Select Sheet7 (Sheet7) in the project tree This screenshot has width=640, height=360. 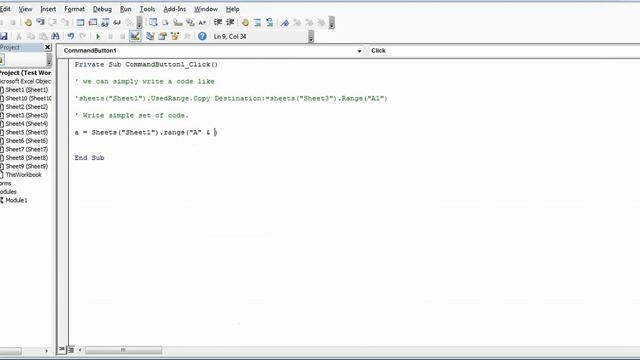[x=27, y=149]
